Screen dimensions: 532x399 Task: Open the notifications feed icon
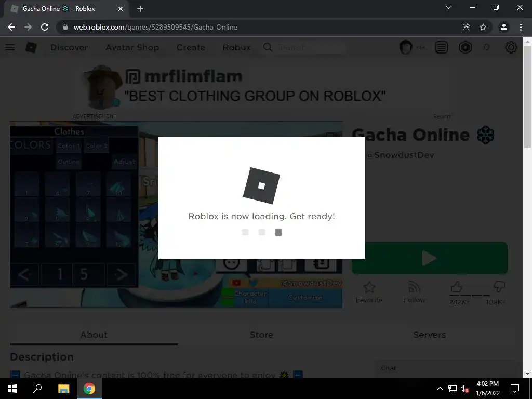pos(442,47)
